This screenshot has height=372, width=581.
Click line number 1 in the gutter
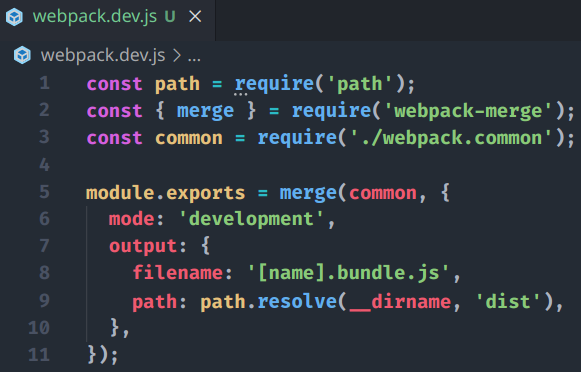coord(45,83)
